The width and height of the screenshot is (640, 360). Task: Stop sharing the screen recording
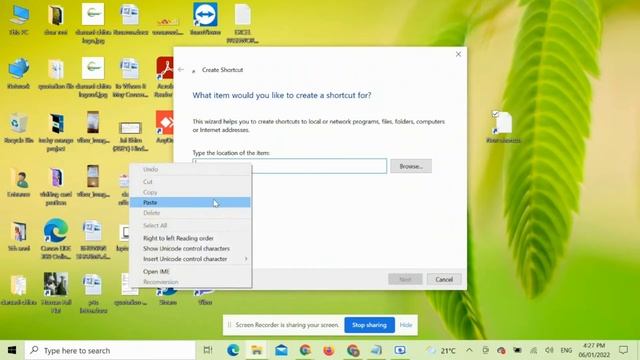369,325
